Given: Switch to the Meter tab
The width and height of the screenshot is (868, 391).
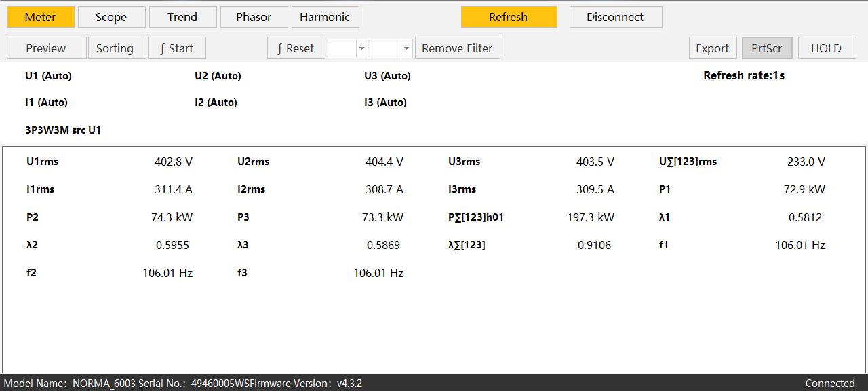Looking at the screenshot, I should [x=40, y=17].
